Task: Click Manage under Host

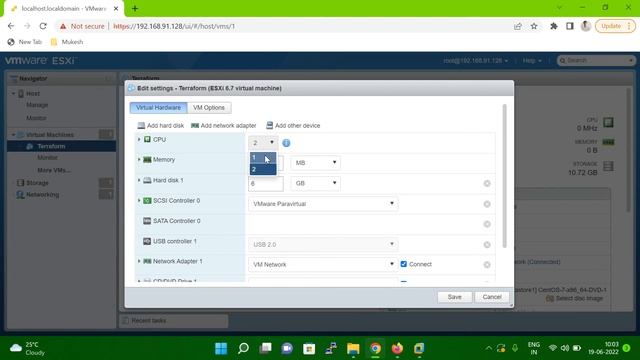Action: (x=37, y=105)
